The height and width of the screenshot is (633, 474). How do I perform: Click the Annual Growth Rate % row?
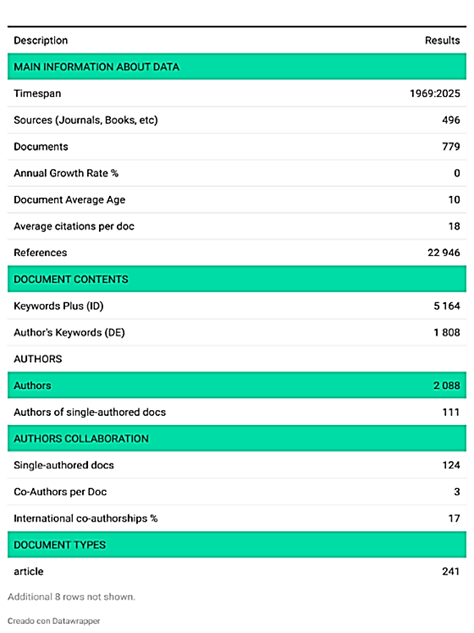click(x=237, y=173)
